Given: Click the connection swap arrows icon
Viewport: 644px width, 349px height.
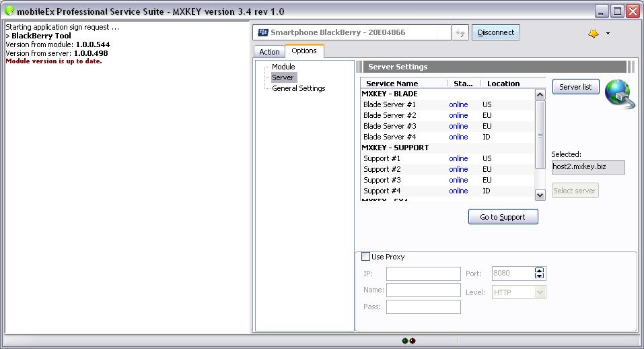Looking at the screenshot, I should tap(460, 32).
